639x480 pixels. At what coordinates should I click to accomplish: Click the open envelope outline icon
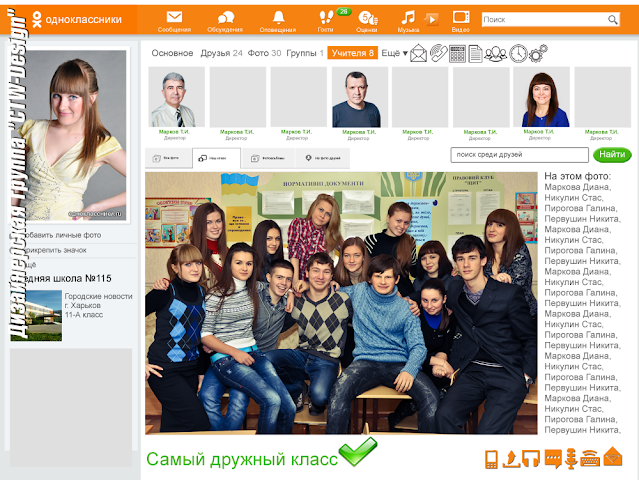[418, 53]
